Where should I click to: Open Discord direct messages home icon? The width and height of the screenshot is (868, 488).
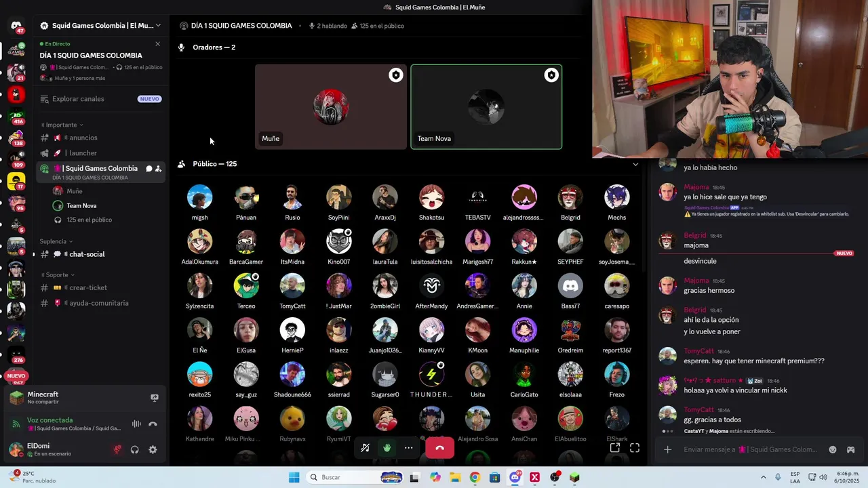(x=16, y=26)
